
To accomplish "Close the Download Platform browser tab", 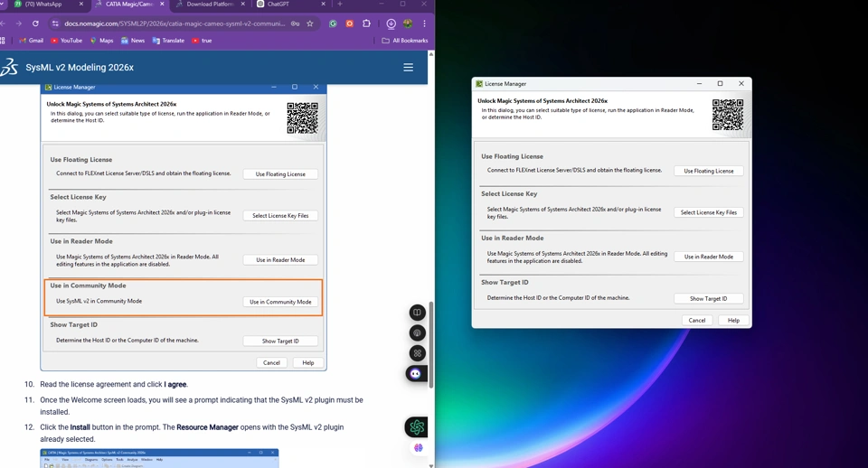I will (x=242, y=4).
